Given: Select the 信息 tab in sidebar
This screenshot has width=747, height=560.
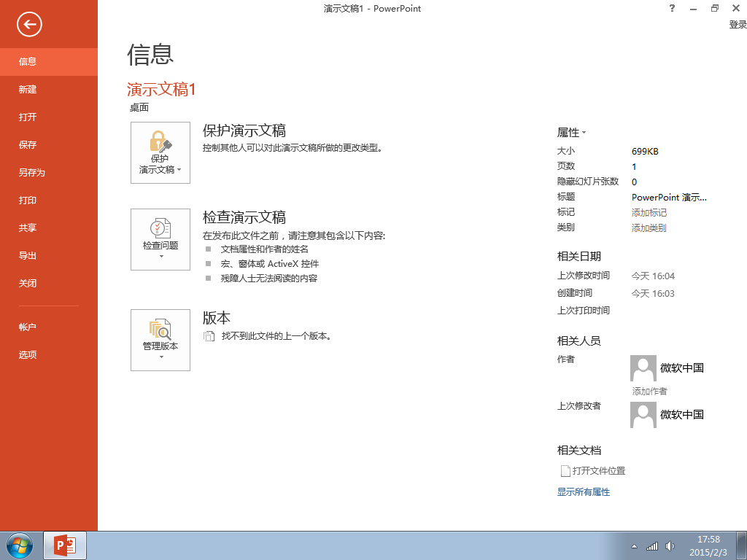Looking at the screenshot, I should 49,61.
